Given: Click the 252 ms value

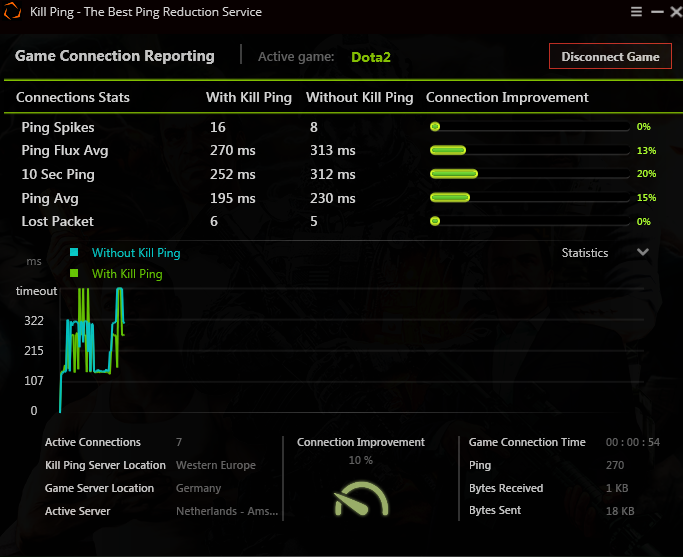Looking at the screenshot, I should [x=233, y=174].
